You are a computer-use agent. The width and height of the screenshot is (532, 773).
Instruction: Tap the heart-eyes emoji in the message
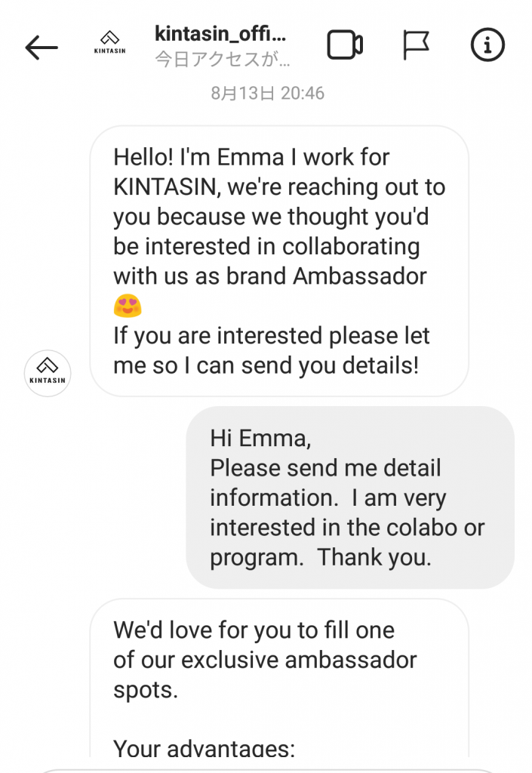click(128, 306)
